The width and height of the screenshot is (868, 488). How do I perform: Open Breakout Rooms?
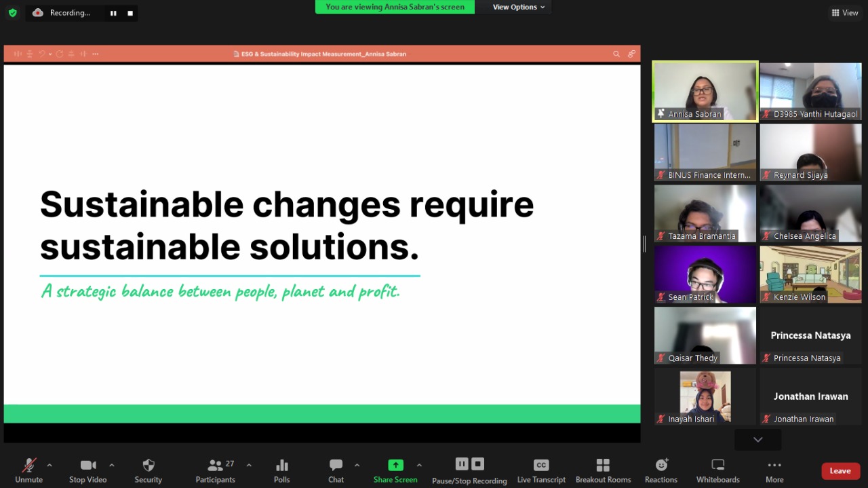[x=603, y=470]
